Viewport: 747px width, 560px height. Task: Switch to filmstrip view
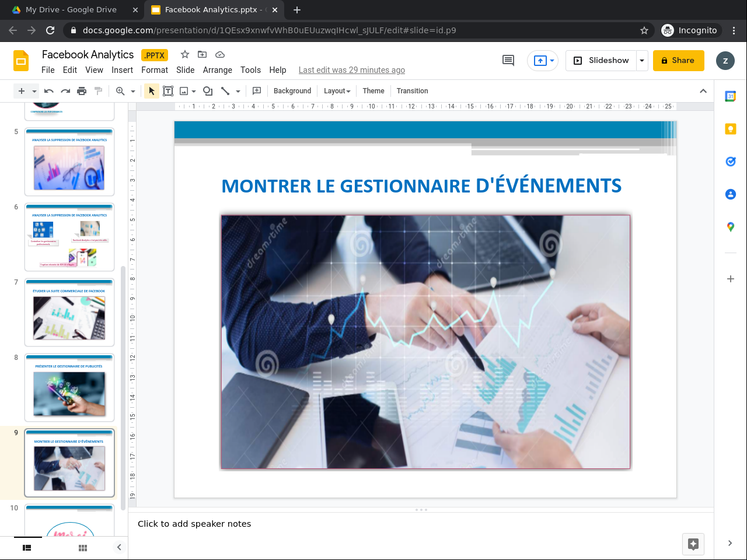27,548
